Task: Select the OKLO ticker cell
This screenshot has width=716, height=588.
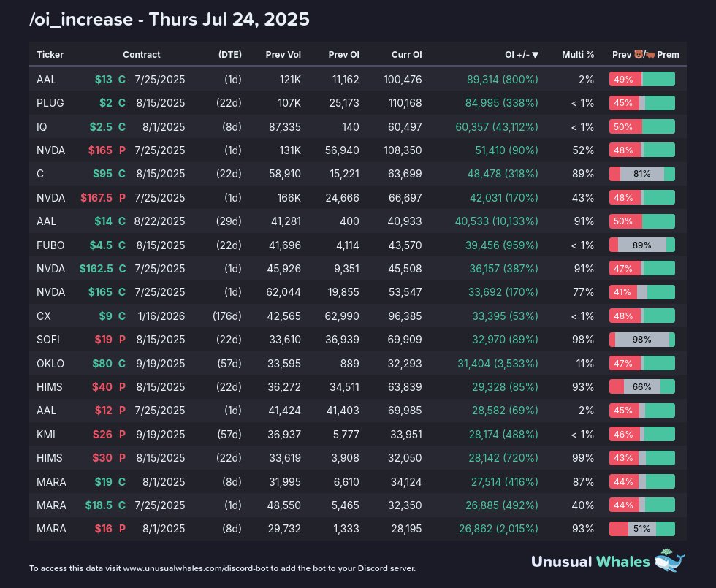Action: [x=50, y=364]
